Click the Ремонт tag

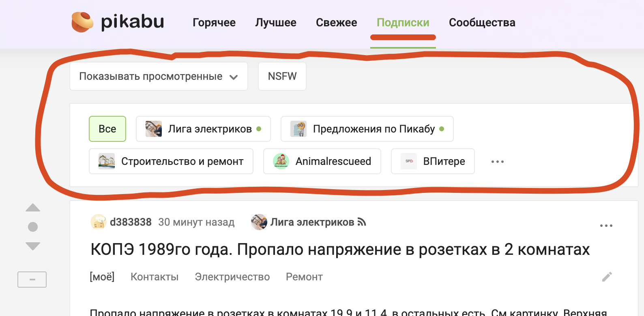(304, 277)
